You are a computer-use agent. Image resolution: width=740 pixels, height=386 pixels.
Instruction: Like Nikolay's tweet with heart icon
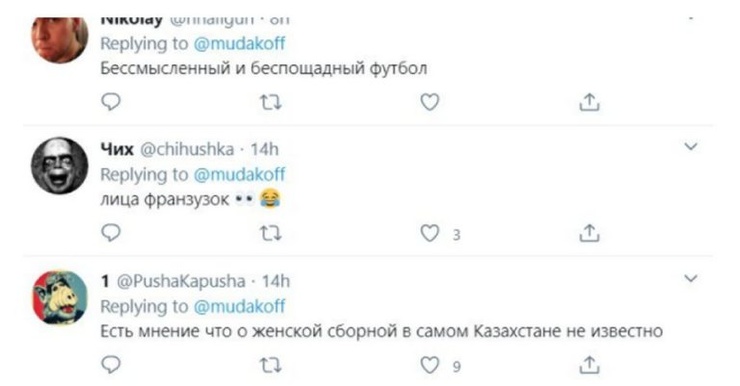430,102
